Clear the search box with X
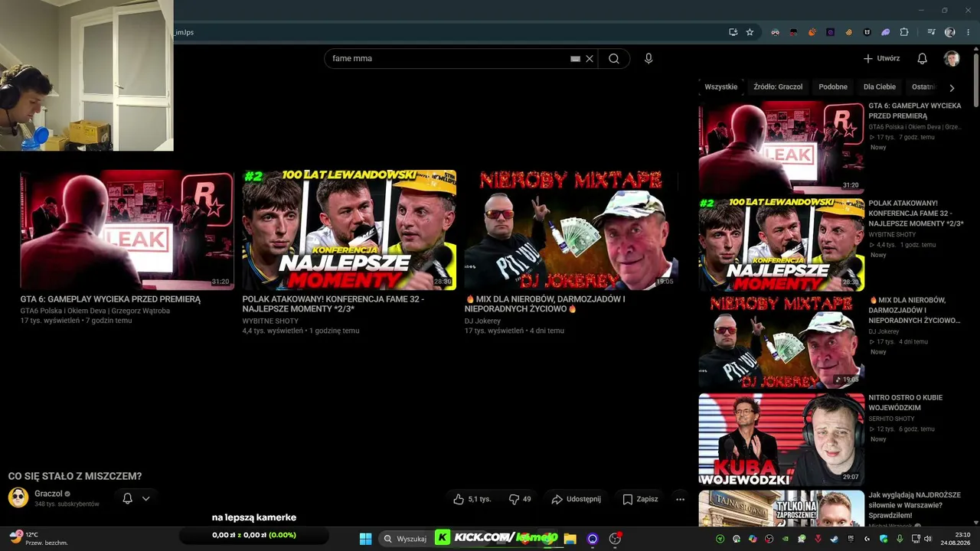 tap(590, 58)
